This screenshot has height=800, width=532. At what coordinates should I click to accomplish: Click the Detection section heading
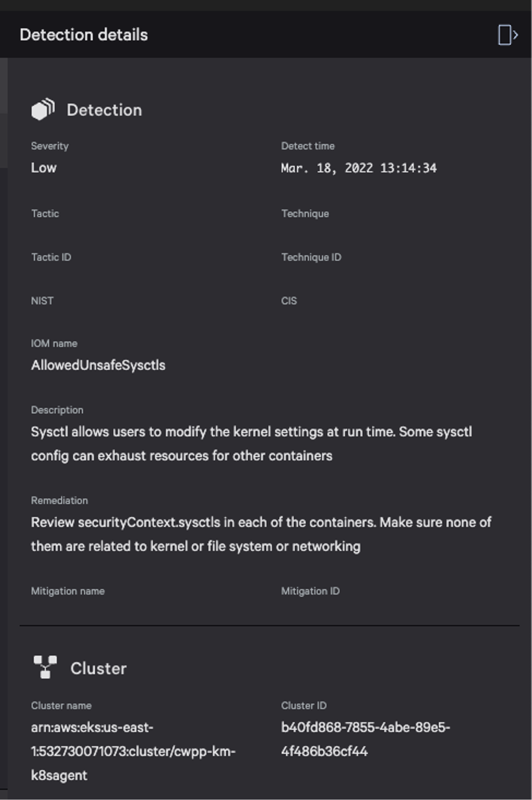104,110
